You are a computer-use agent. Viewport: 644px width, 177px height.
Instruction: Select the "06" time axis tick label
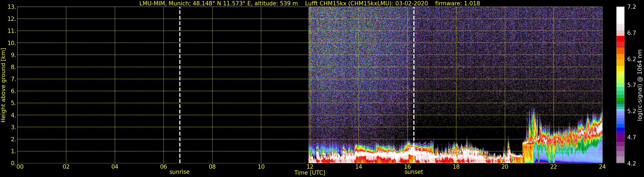164,167
